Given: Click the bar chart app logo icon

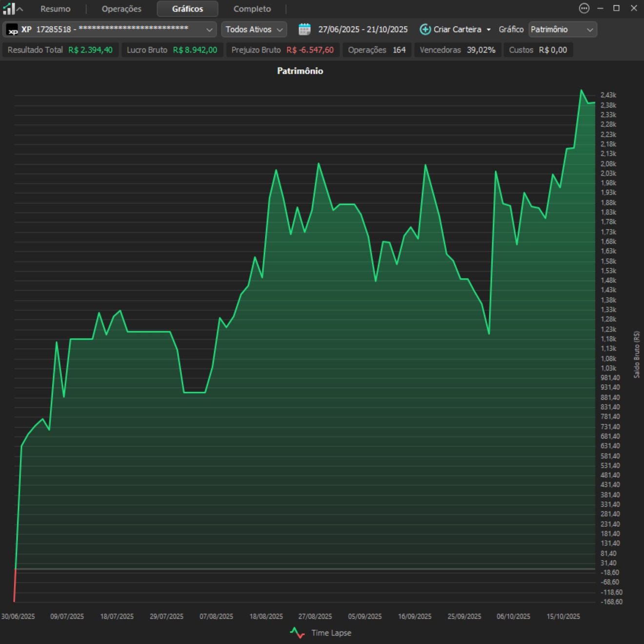Looking at the screenshot, I should click(8, 8).
